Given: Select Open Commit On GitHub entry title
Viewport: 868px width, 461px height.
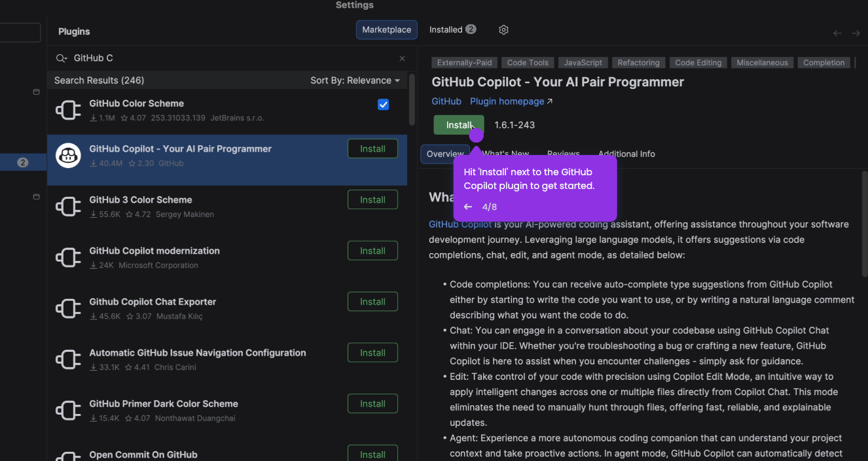Looking at the screenshot, I should (x=143, y=454).
